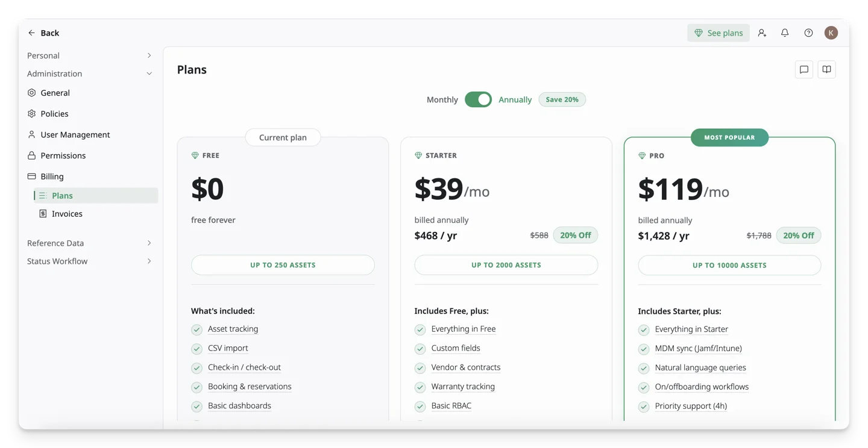The image size is (868, 448).
Task: Open the notifications bell
Action: pos(785,33)
